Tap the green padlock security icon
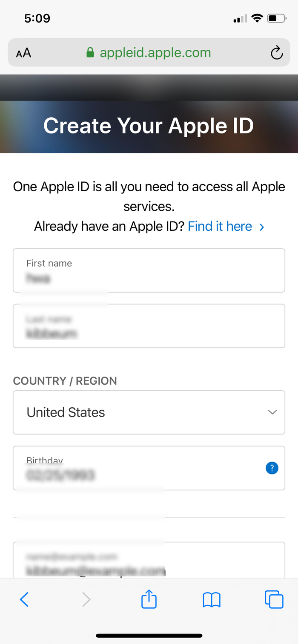 (90, 53)
